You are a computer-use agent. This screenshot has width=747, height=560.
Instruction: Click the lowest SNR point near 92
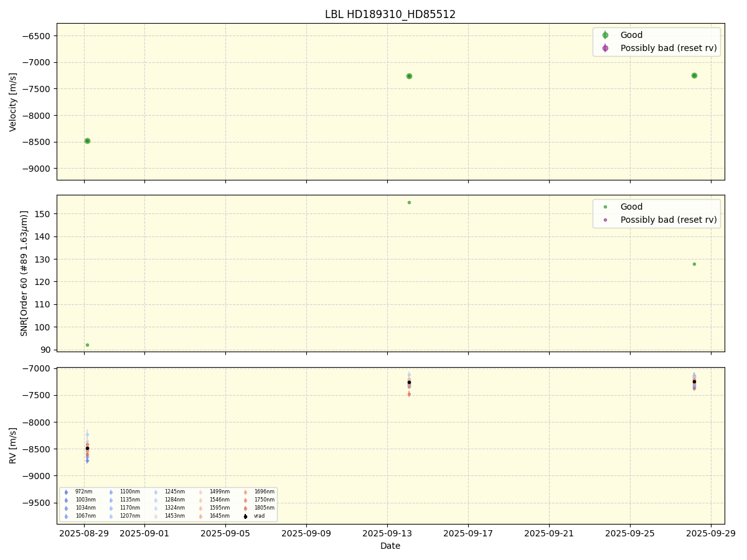click(x=87, y=345)
